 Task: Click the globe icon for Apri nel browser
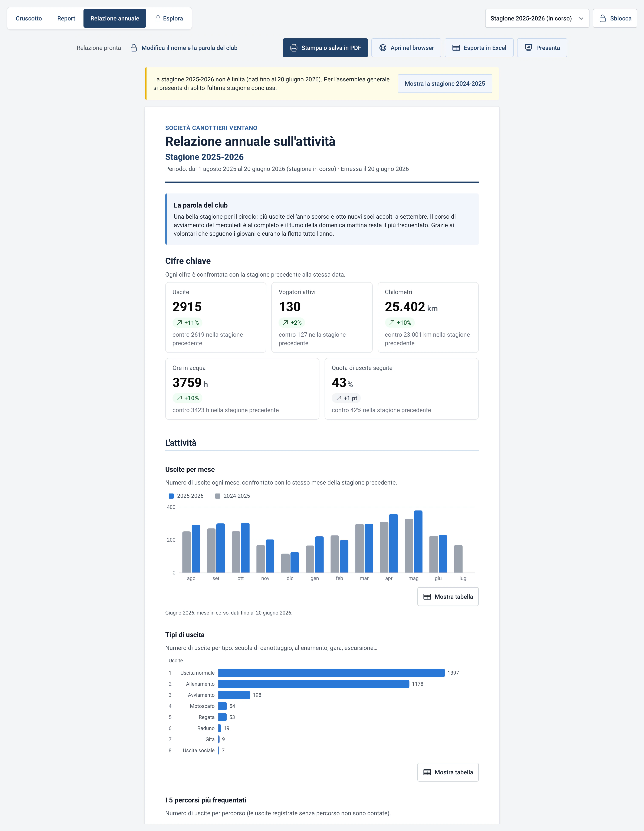[383, 48]
